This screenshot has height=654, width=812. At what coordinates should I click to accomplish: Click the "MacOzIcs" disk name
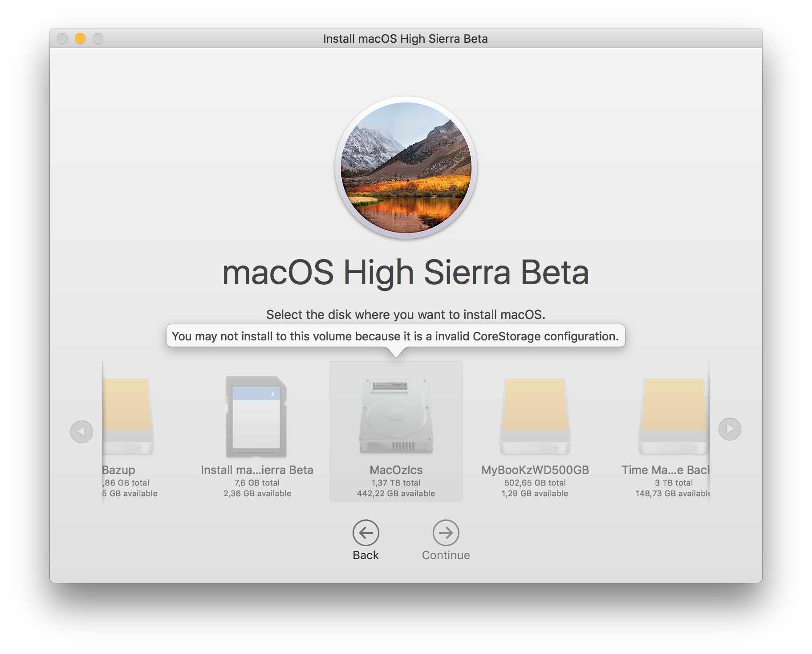point(396,470)
